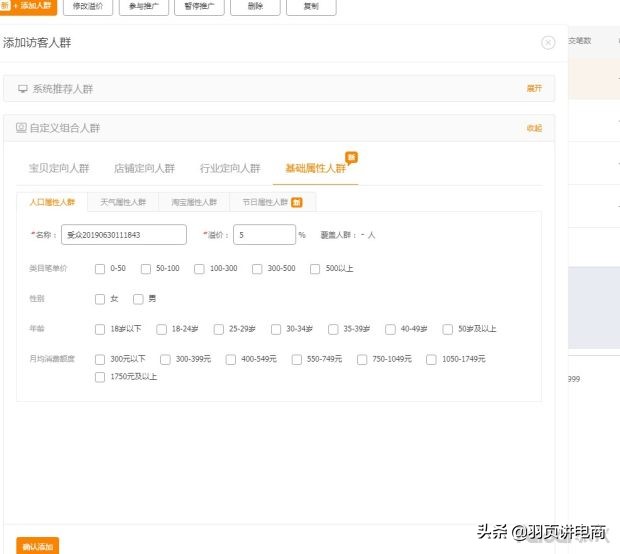This screenshot has width=620, height=554.
Task: Open the 行业定向人群 tab
Action: (230, 168)
